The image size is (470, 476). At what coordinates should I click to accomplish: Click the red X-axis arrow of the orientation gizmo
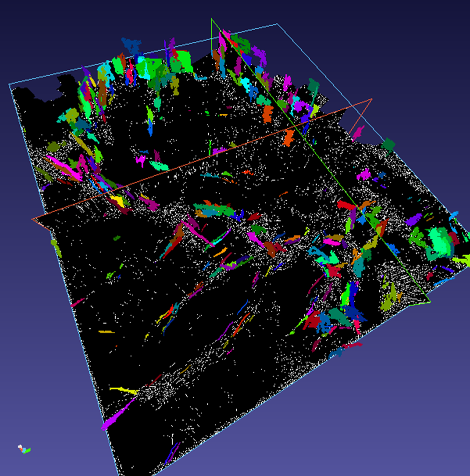click(x=21, y=449)
